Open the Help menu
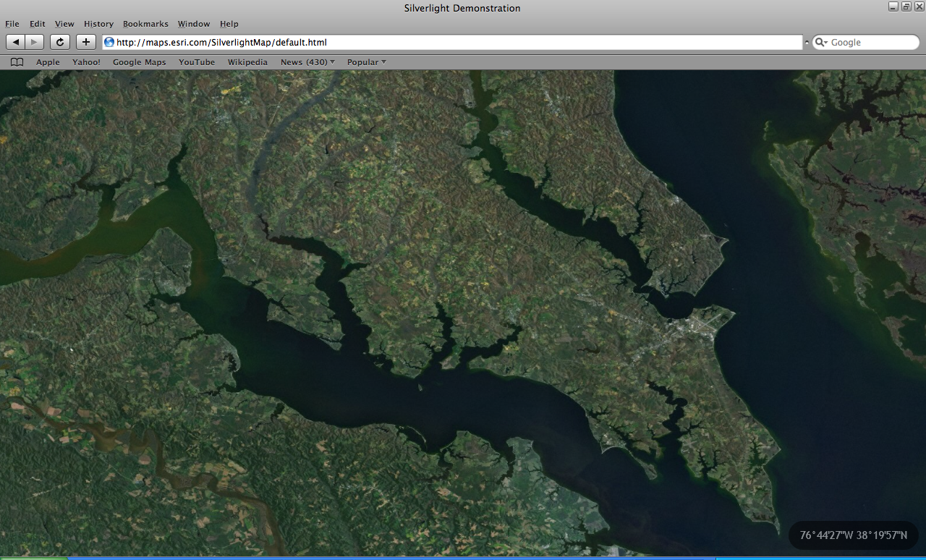Screen dimensions: 926x560 229,24
